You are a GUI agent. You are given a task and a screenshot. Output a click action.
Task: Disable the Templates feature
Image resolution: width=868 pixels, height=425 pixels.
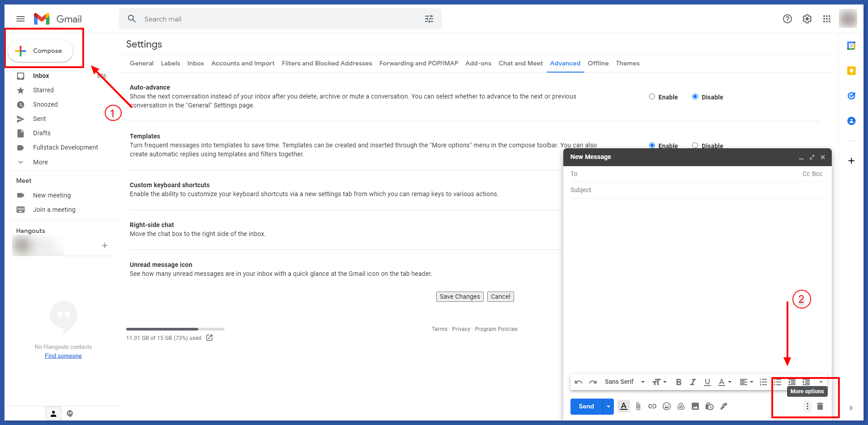point(695,146)
